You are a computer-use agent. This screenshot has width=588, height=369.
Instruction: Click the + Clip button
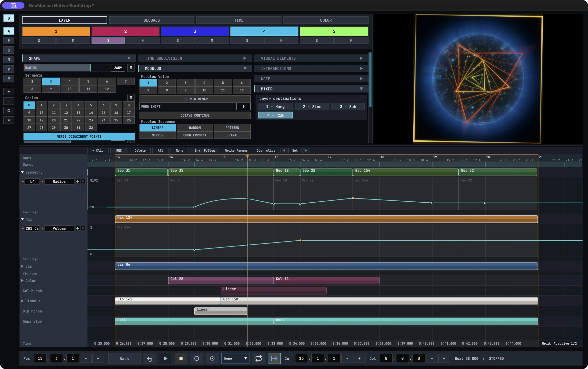pos(98,150)
